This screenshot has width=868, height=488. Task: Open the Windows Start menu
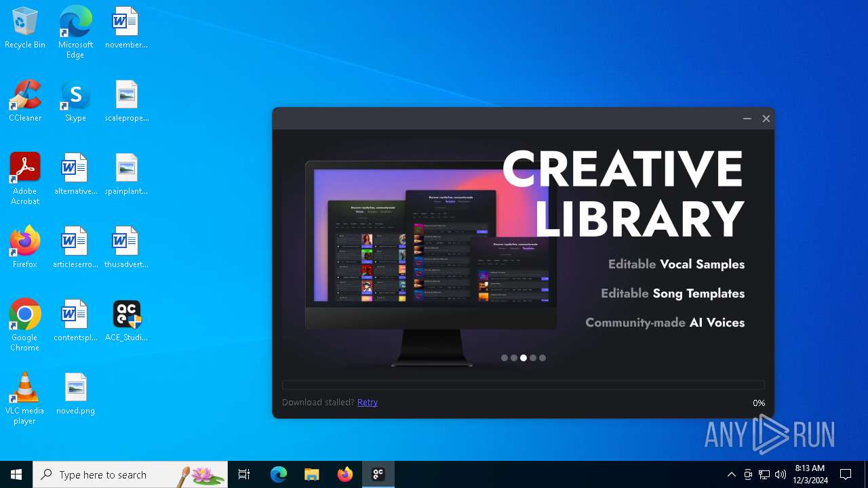pos(16,474)
